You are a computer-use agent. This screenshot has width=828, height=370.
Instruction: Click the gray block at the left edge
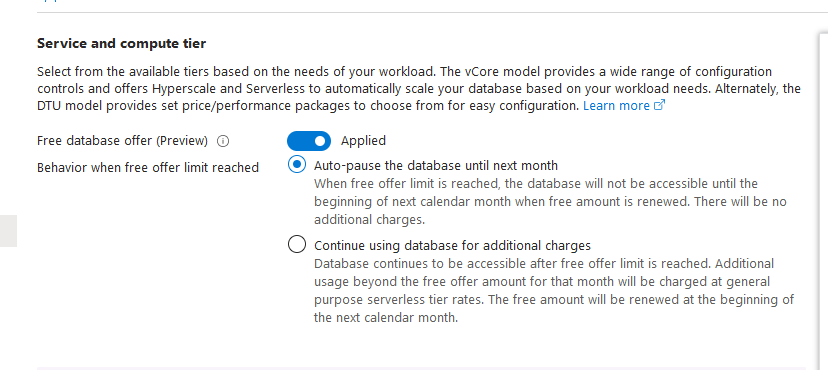8,231
